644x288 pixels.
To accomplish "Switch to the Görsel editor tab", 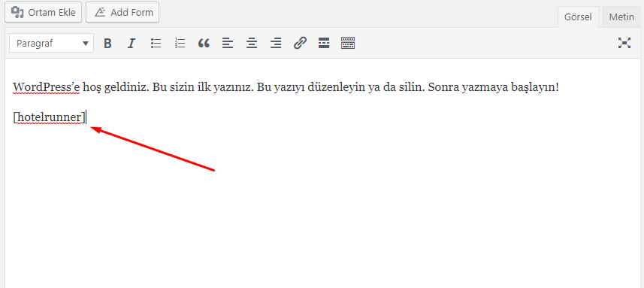I will (x=578, y=17).
